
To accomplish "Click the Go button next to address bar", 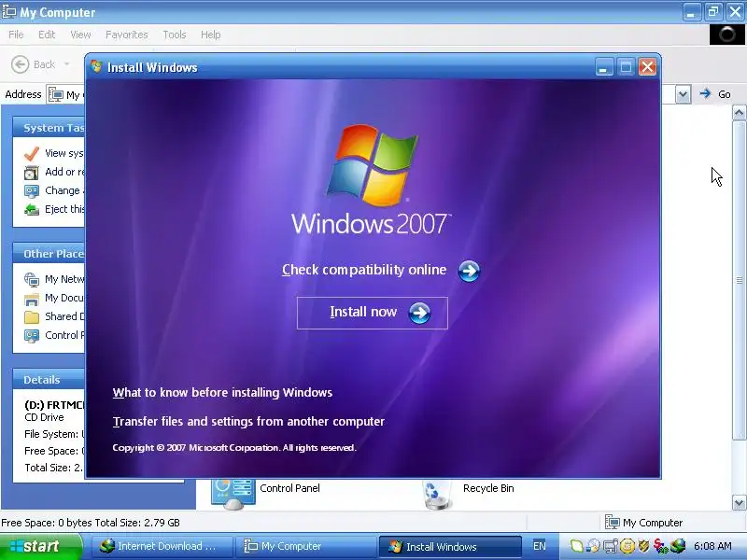I will coord(715,94).
